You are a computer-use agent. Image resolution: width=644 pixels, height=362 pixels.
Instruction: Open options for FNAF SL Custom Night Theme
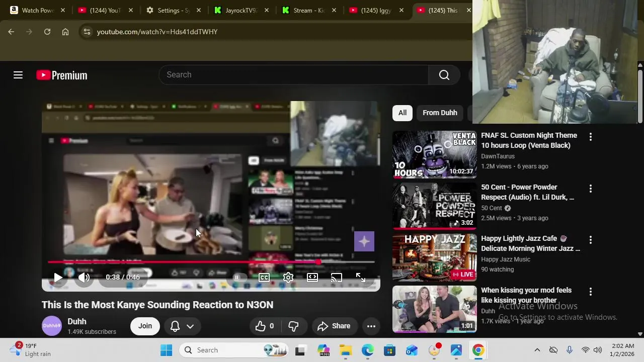coord(590,137)
